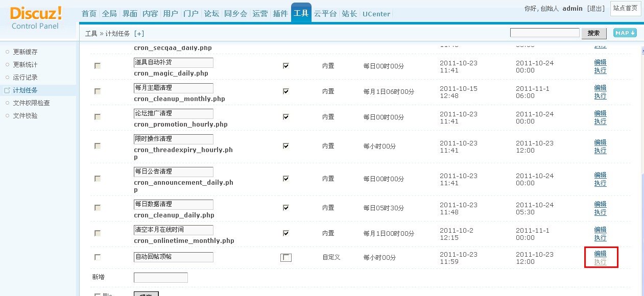Open the 内容 menu tab

pyautogui.click(x=150, y=14)
